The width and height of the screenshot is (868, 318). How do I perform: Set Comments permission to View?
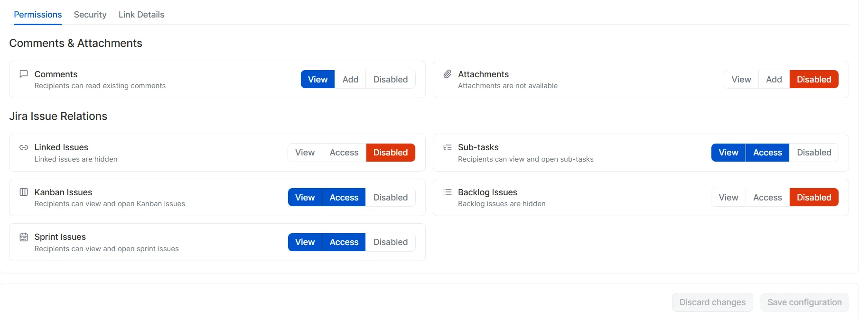(x=317, y=79)
